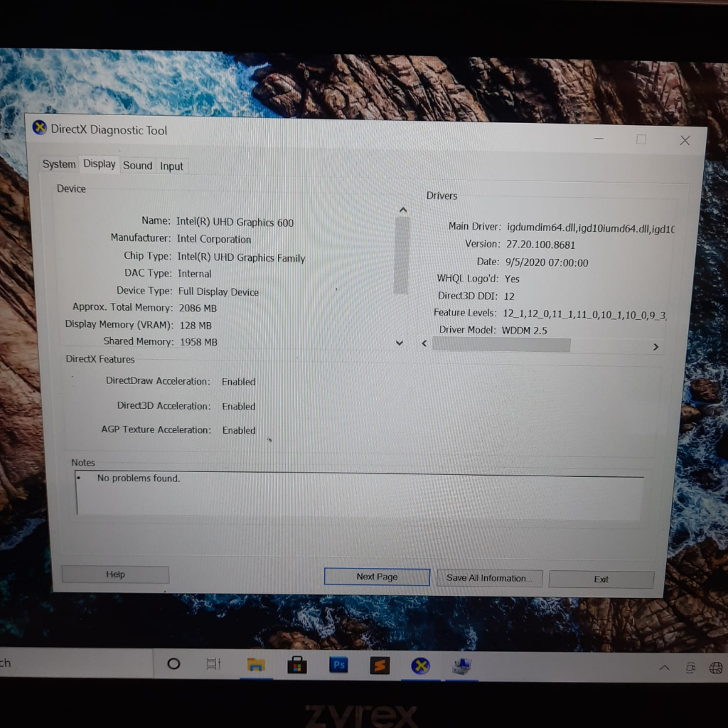Click the Device list vertical scrollbar thumb
The image size is (728, 728).
click(x=402, y=255)
